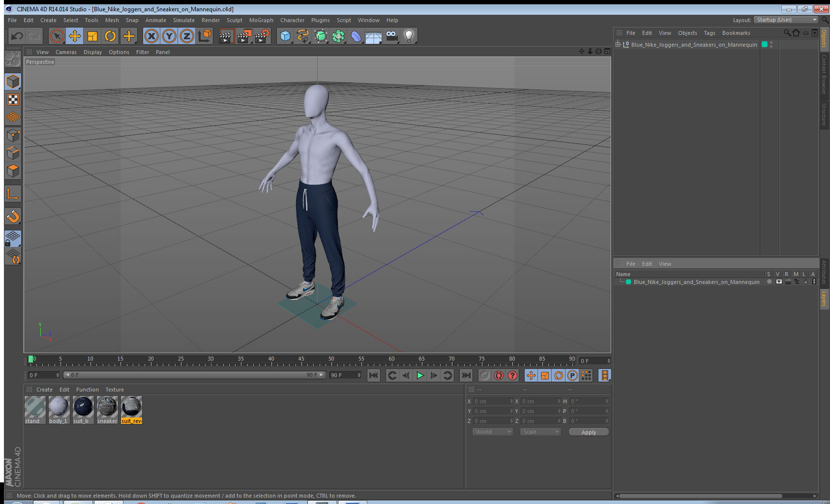Open the viewport Cameras menu

(x=66, y=52)
